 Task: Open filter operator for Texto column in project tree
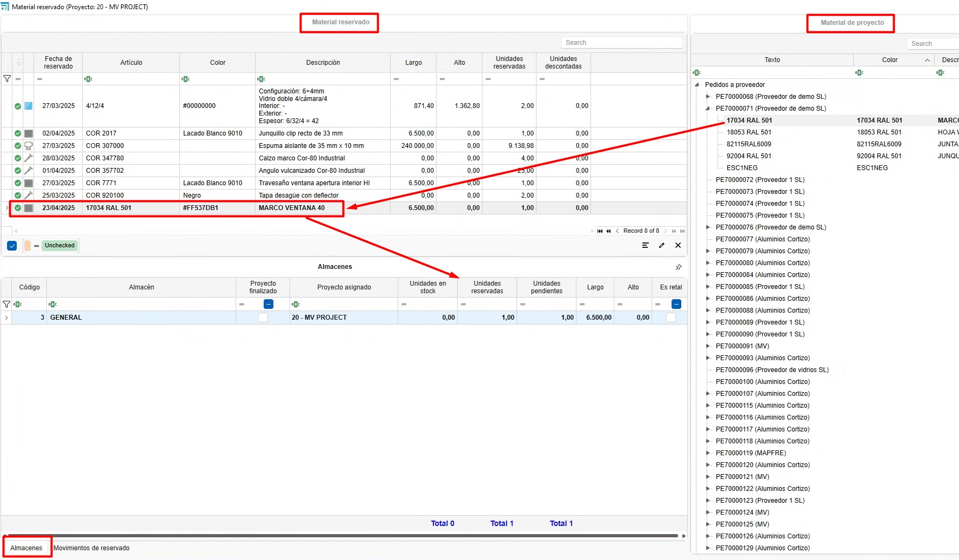pyautogui.click(x=696, y=72)
